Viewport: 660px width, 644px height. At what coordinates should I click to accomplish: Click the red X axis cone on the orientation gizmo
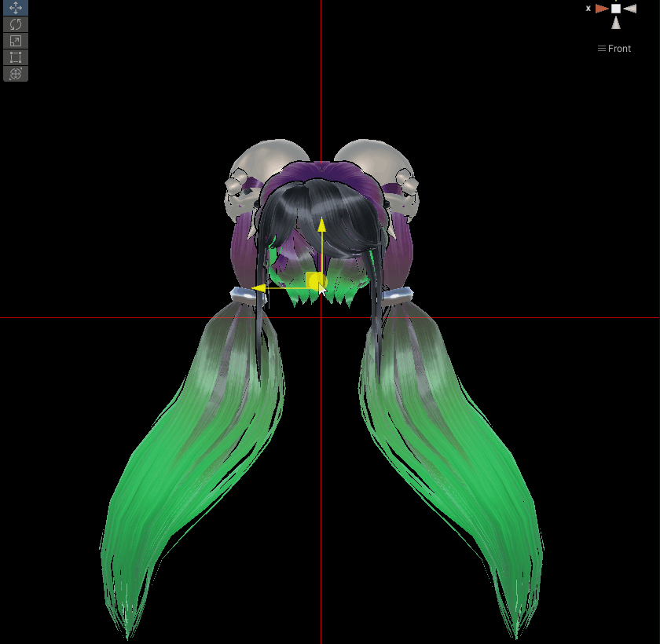pyautogui.click(x=602, y=9)
